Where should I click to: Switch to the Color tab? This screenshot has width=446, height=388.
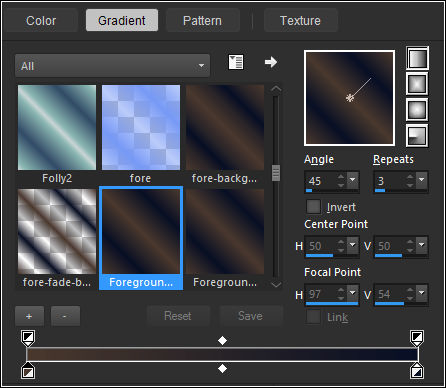point(41,21)
